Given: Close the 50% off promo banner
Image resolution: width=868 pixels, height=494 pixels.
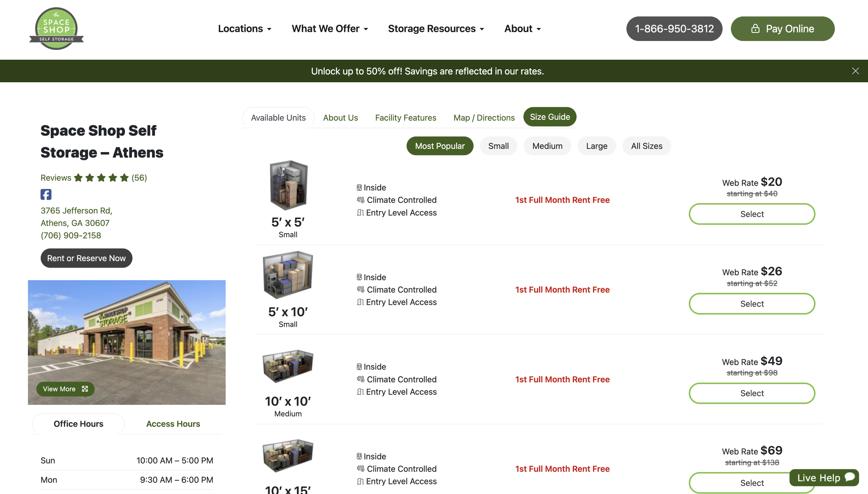Looking at the screenshot, I should [855, 71].
